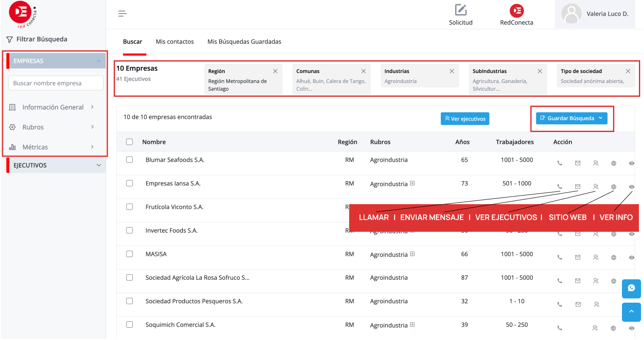Message Sociedad Productos Pesqueros S.A.
The height and width of the screenshot is (340, 644).
point(578,304)
